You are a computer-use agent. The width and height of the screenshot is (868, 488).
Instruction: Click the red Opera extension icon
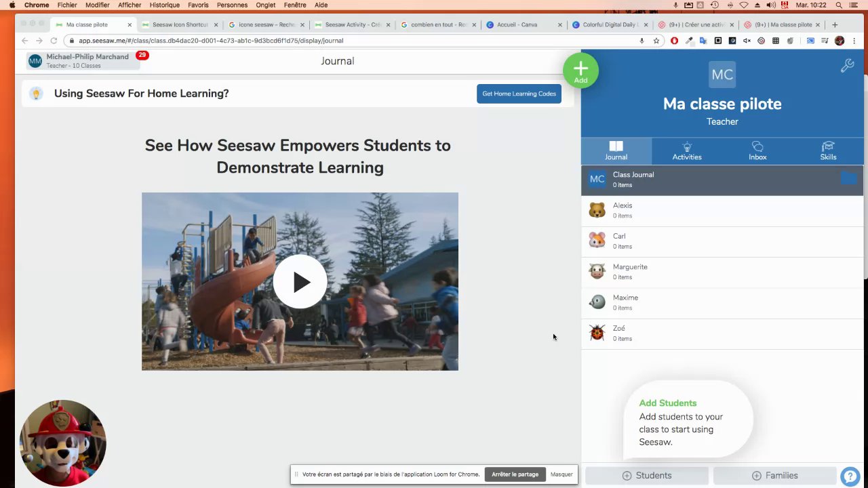[x=674, y=41]
